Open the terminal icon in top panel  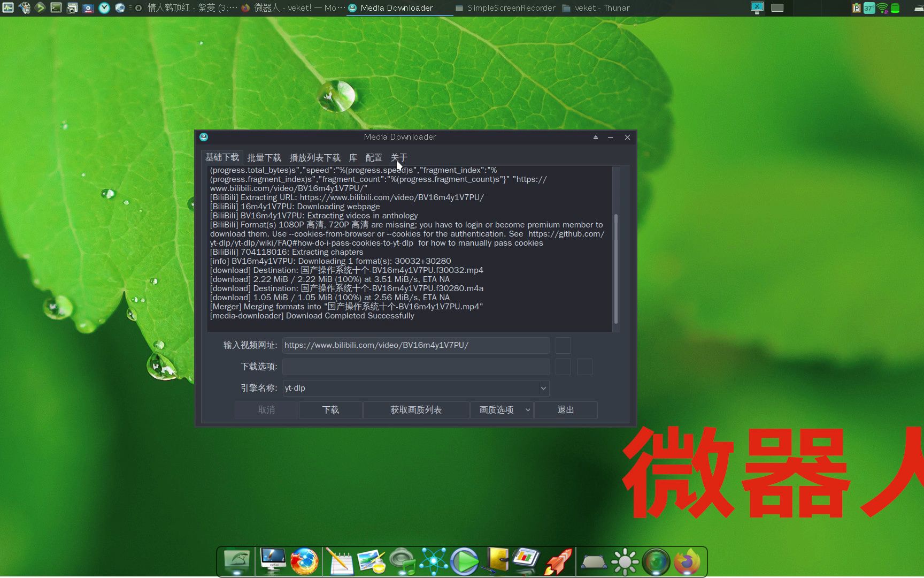point(56,7)
